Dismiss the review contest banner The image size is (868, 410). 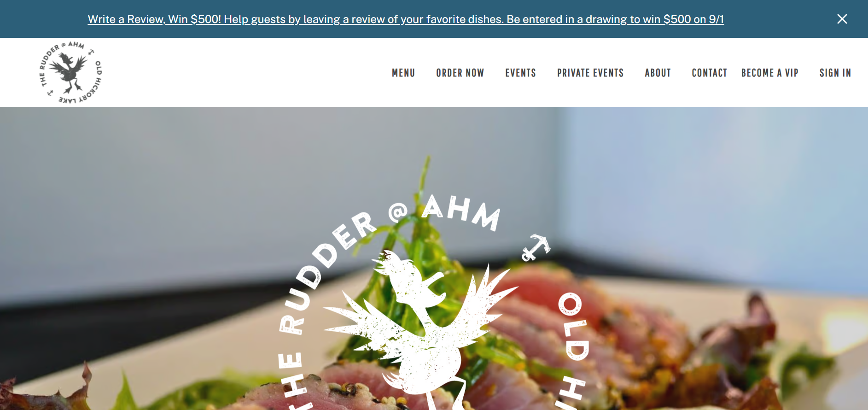pos(842,19)
